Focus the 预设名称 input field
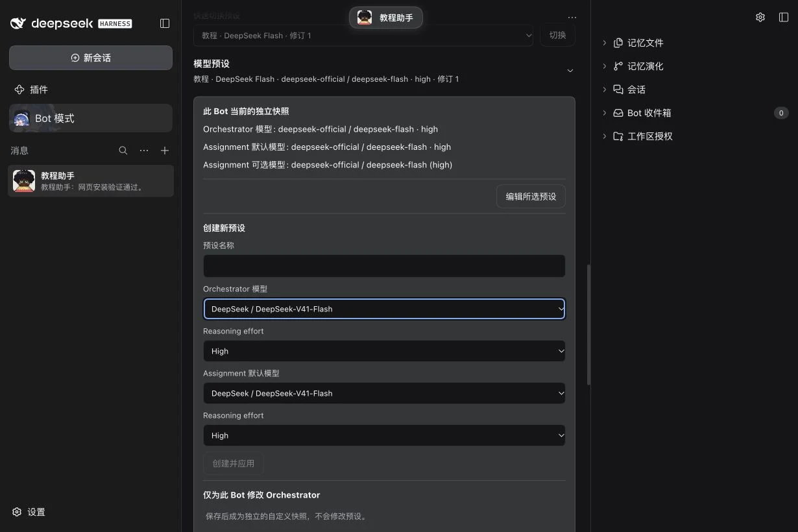The height and width of the screenshot is (532, 798). point(384,266)
